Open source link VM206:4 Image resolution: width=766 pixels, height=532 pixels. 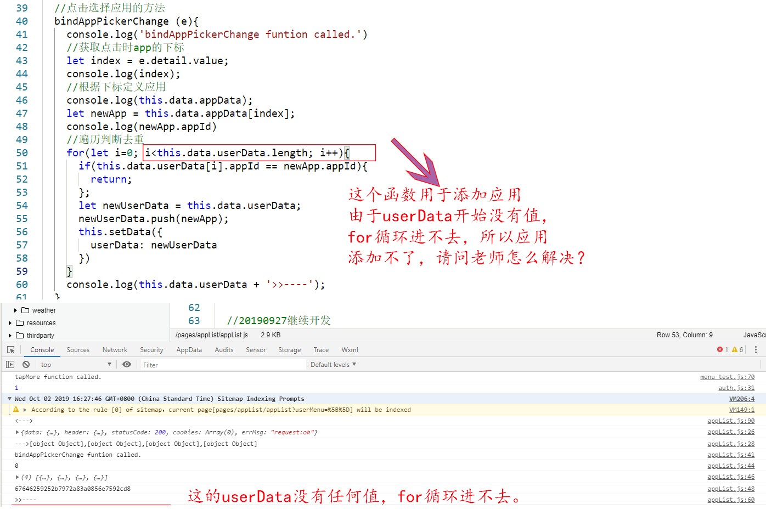pos(742,399)
